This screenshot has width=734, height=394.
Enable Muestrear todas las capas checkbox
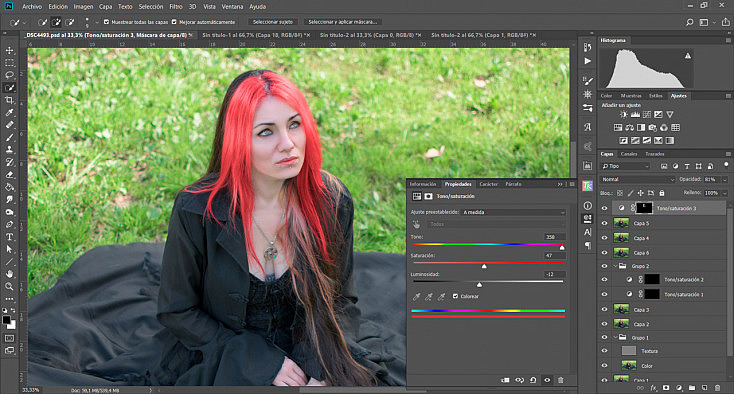click(x=106, y=22)
